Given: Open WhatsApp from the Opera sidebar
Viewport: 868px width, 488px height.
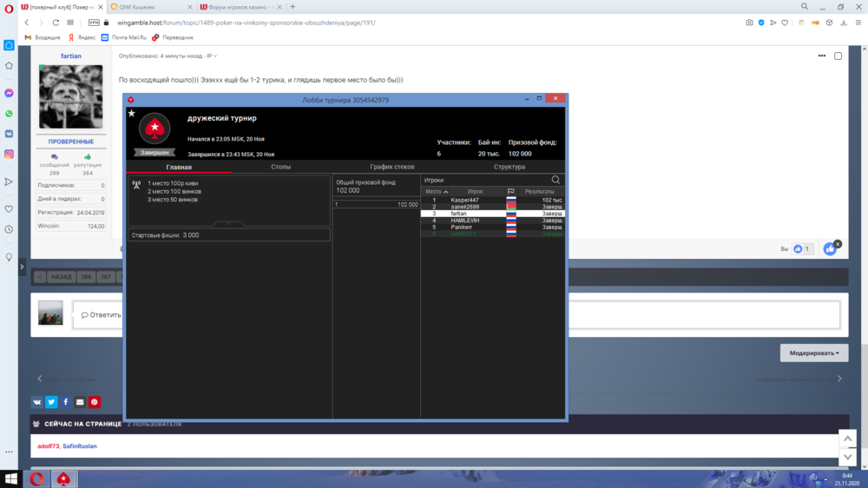Looking at the screenshot, I should (9, 114).
